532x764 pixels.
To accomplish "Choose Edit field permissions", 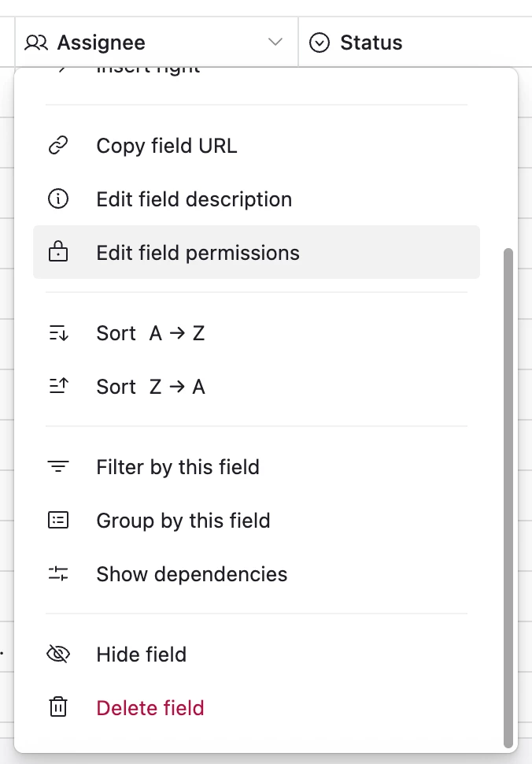I will pos(198,253).
